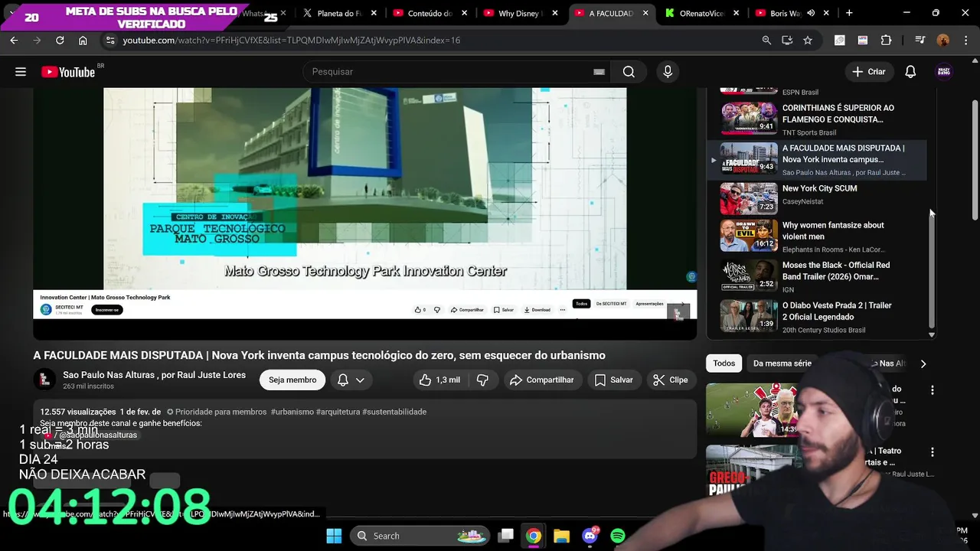Open File Explorer from the taskbar
The width and height of the screenshot is (980, 551).
561,536
